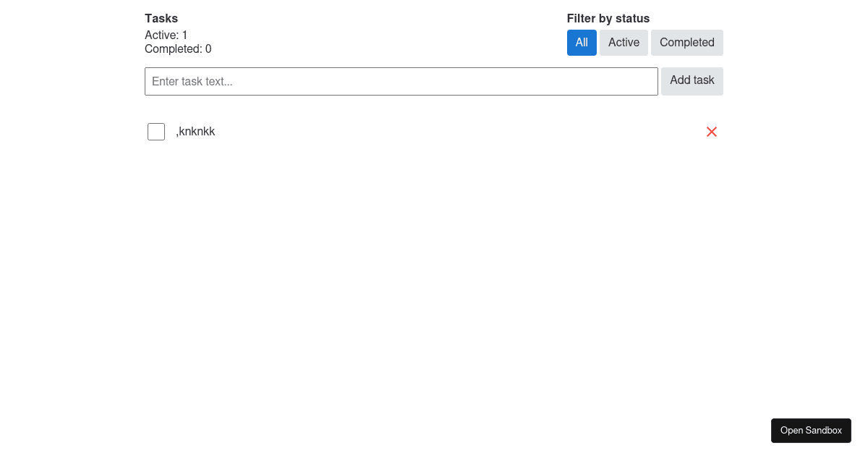Toggle the checkbox next to ",knknkk"

(156, 132)
